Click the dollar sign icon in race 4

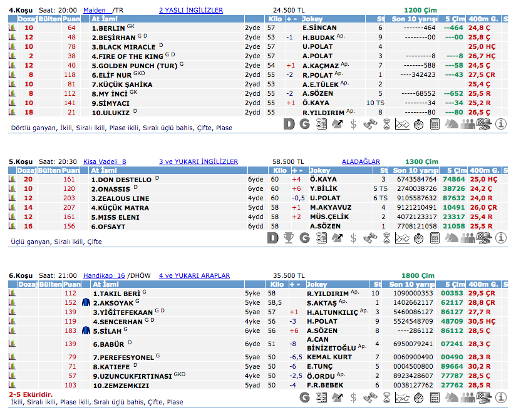(x=354, y=124)
